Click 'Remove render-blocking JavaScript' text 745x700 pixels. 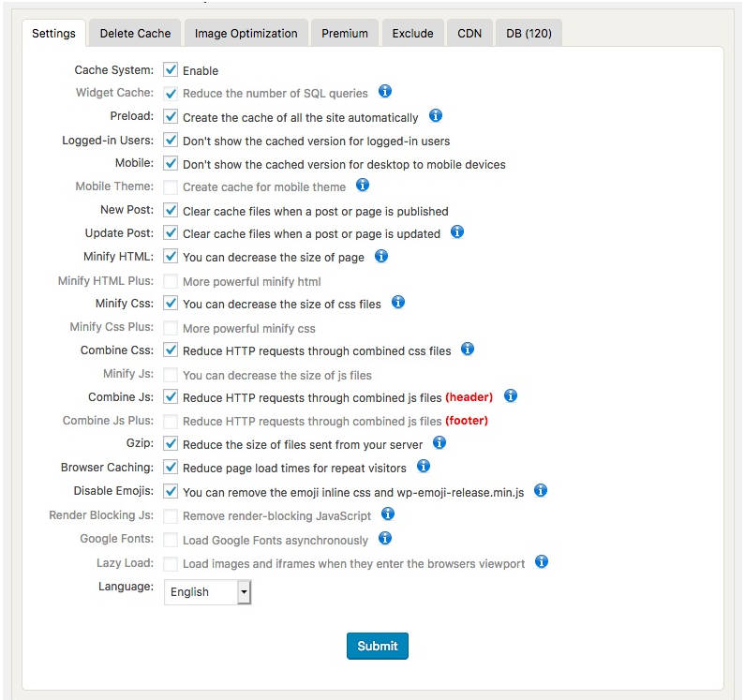(277, 516)
